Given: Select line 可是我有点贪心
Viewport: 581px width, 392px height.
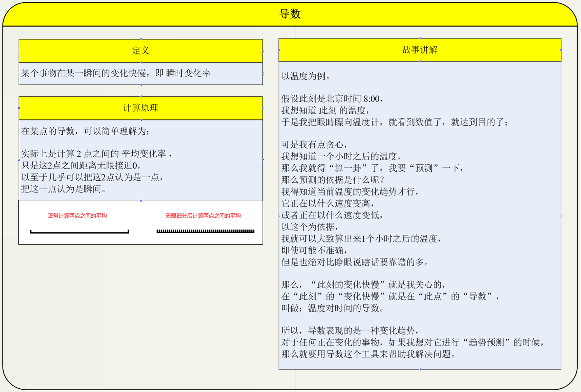Looking at the screenshot, I should point(314,145).
